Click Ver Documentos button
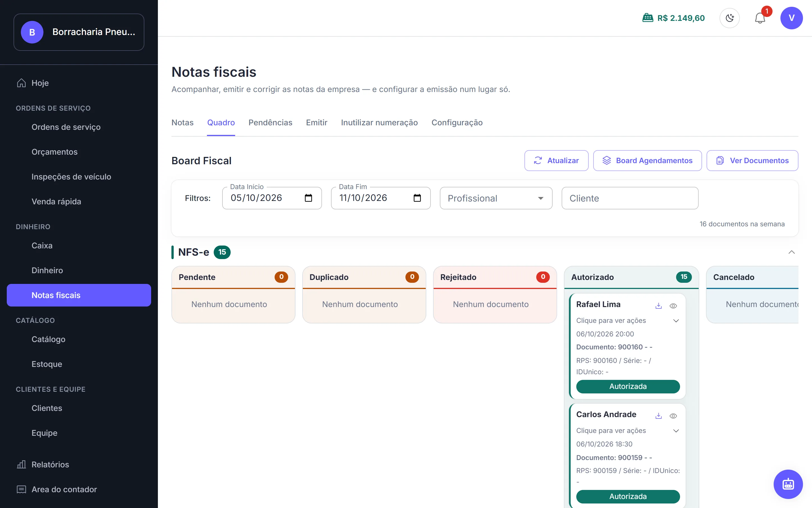The image size is (812, 508). (x=752, y=161)
